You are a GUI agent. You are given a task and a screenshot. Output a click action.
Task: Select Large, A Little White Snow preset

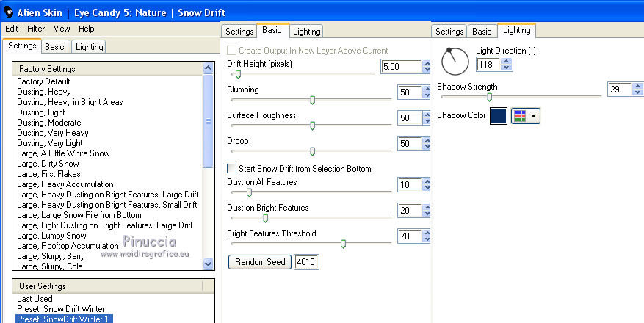[x=63, y=153]
